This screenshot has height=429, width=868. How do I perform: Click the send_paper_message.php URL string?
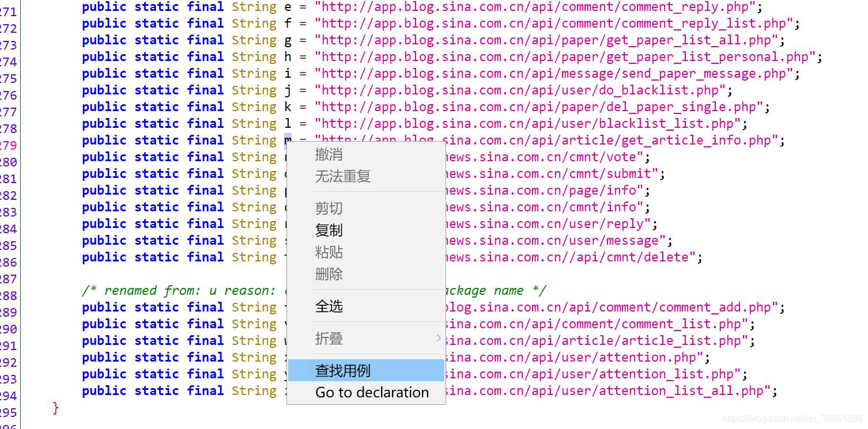tap(554, 74)
